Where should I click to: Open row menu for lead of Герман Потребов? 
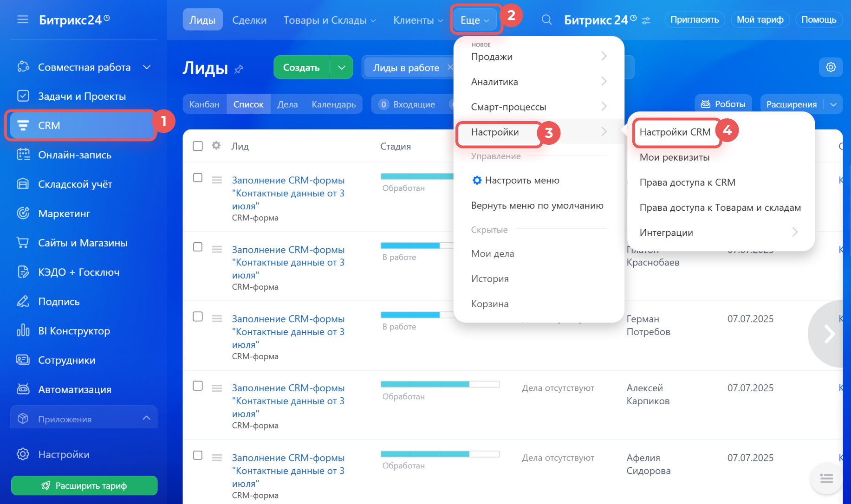tap(216, 318)
